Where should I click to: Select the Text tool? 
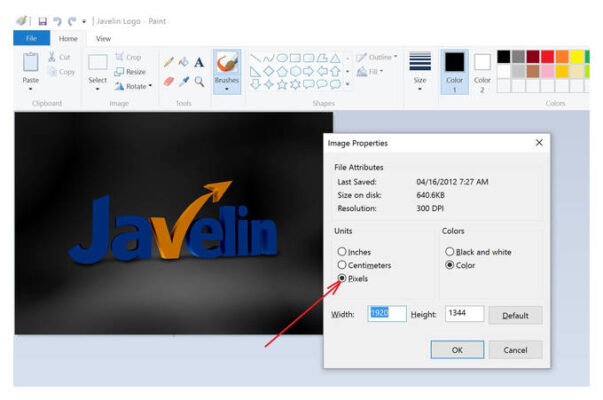199,62
